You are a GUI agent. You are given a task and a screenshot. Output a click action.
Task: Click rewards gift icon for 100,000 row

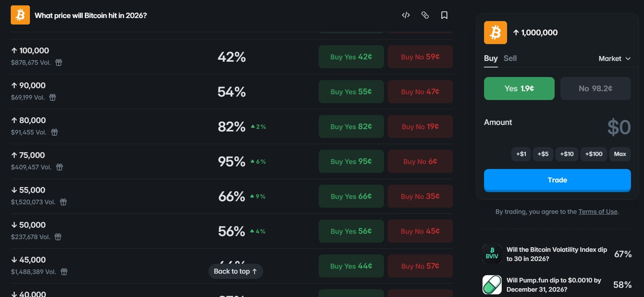59,62
